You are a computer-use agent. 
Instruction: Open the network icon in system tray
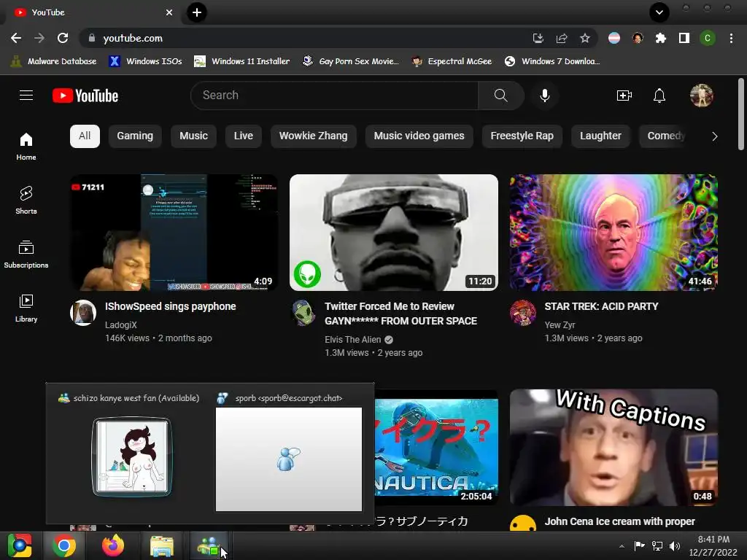[x=657, y=546]
